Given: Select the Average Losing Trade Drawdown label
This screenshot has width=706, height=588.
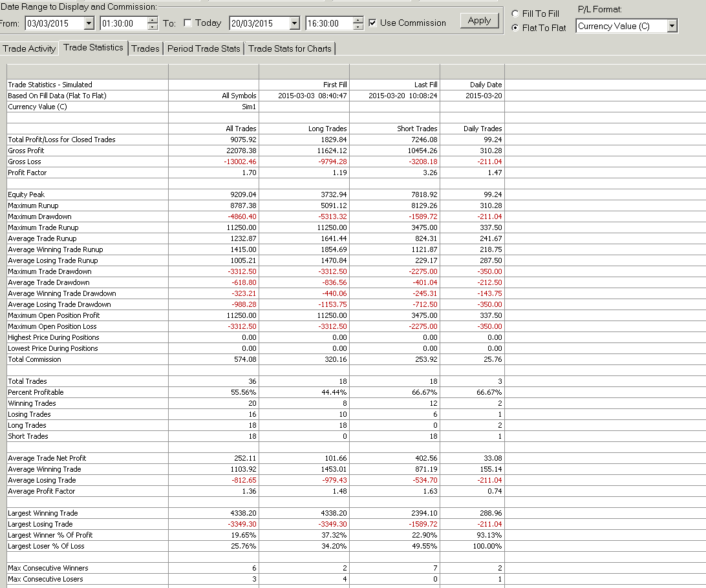Looking at the screenshot, I should (59, 304).
